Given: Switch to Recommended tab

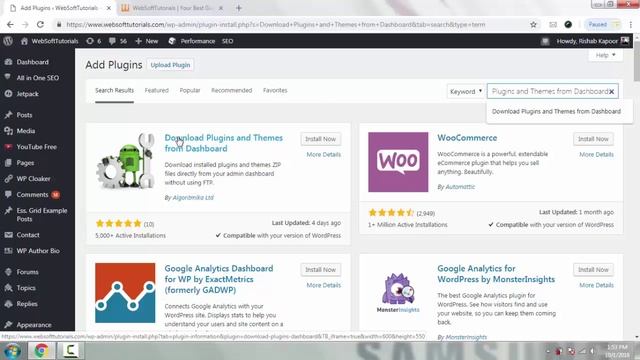Looking at the screenshot, I should 231,90.
